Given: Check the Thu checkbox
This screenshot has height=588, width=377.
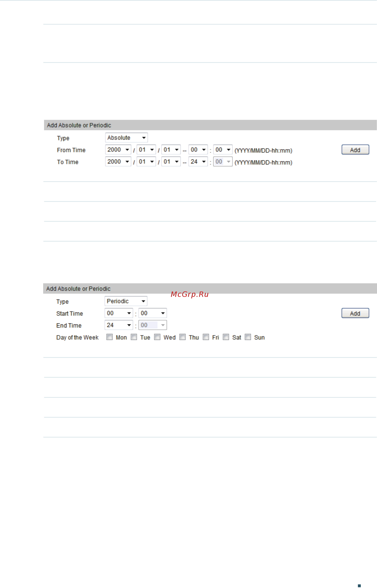Looking at the screenshot, I should (182, 337).
